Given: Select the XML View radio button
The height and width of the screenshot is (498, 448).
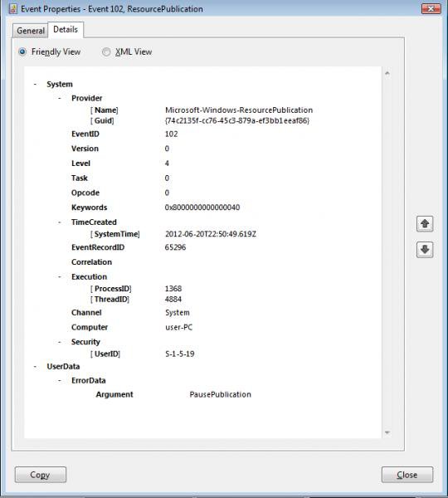Looking at the screenshot, I should pyautogui.click(x=106, y=51).
